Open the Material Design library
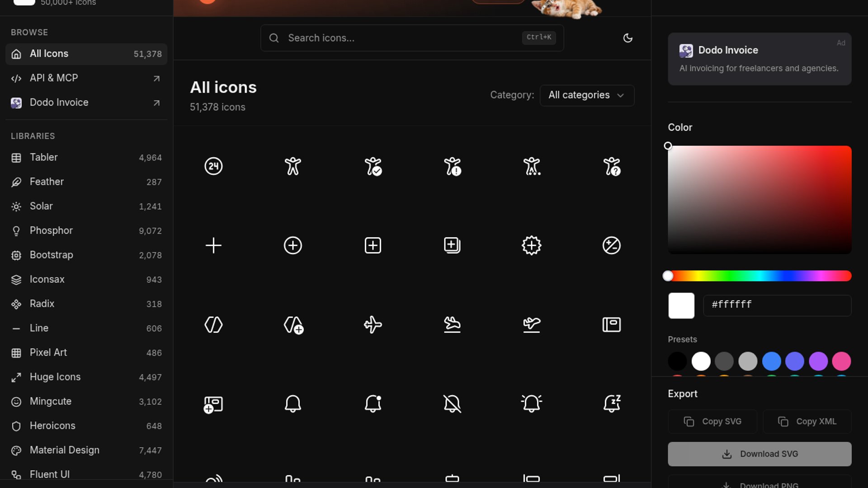 tap(86, 450)
